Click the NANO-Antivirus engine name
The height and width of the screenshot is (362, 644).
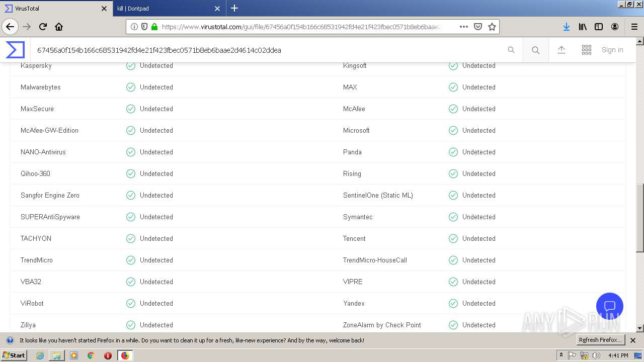click(x=43, y=152)
